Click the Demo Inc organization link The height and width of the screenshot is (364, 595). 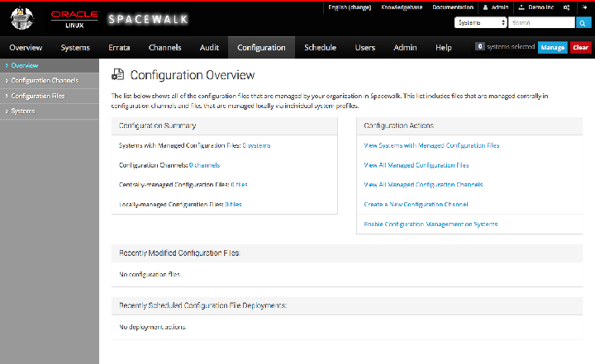[536, 7]
